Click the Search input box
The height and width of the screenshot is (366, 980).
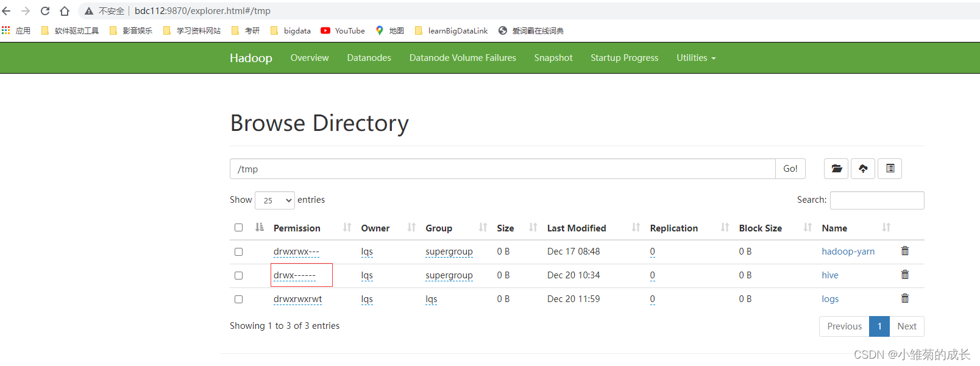point(877,200)
